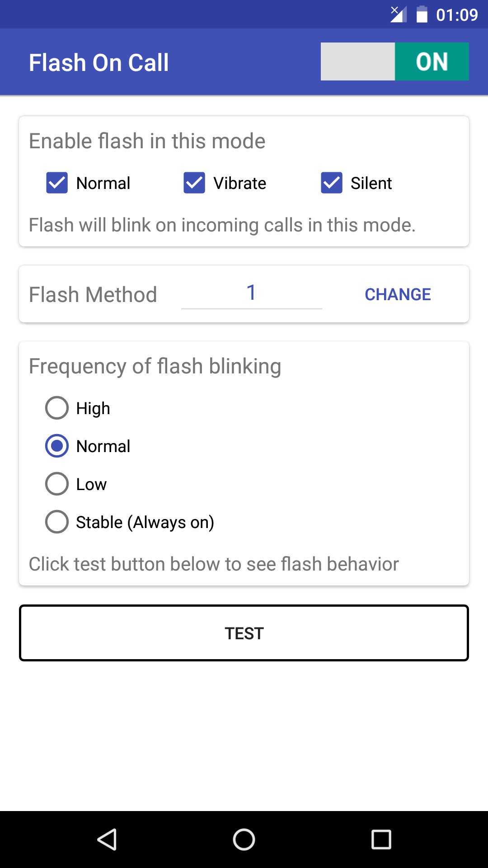Choose Stable (Always on) option
Screen dimensions: 488x868
(x=57, y=522)
